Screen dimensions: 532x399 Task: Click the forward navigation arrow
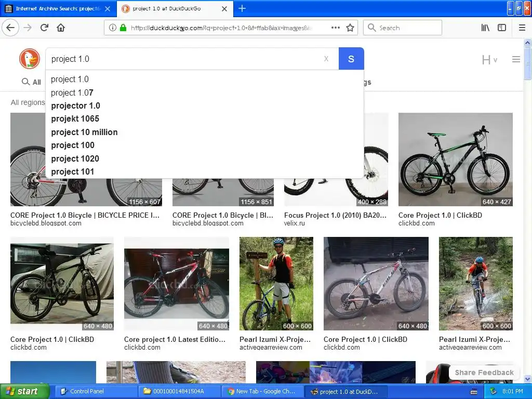[28, 28]
